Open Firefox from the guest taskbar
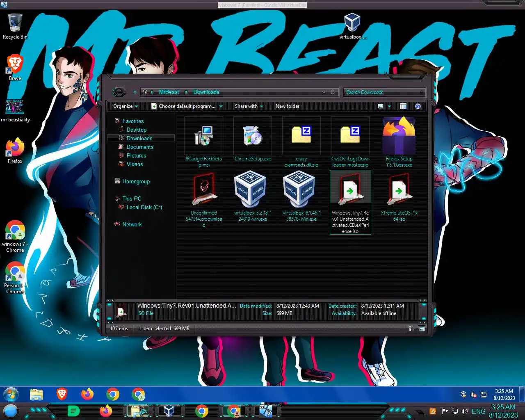This screenshot has height=420, width=525. (87, 395)
